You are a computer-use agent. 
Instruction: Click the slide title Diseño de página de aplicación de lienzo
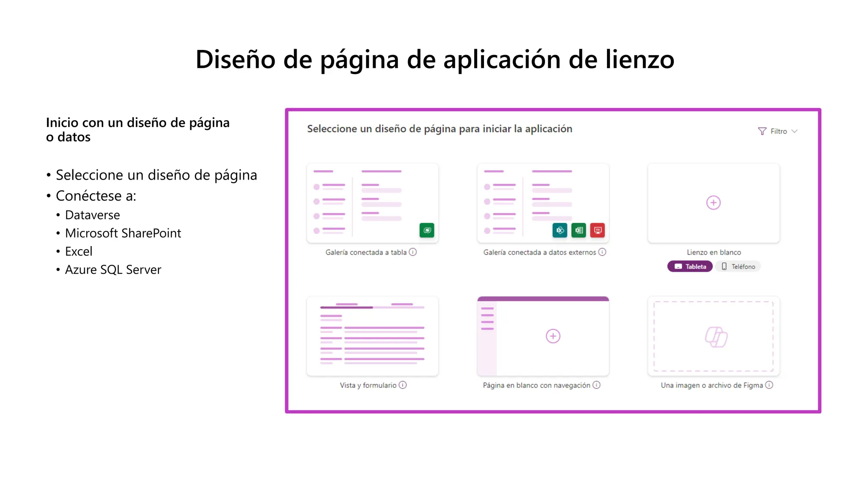435,59
